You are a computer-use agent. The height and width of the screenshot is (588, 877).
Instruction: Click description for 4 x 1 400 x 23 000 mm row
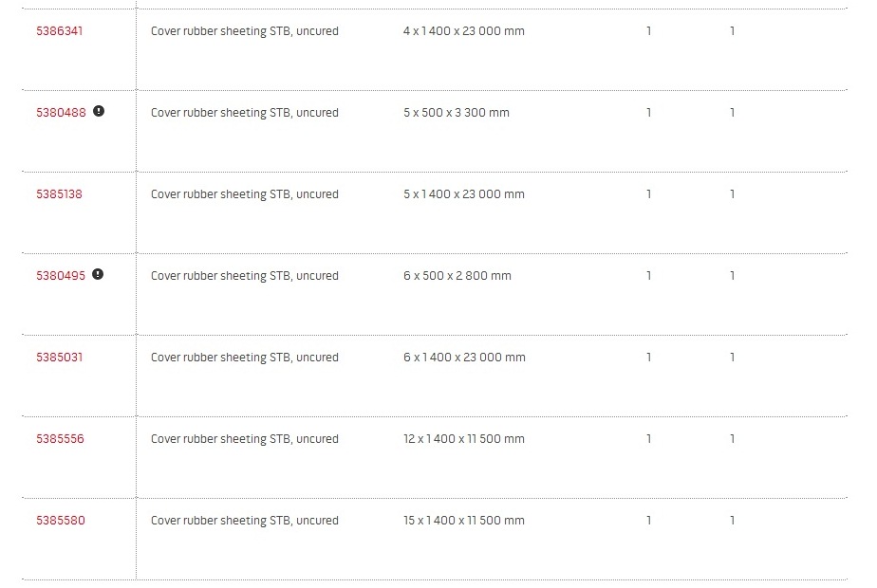click(x=245, y=31)
